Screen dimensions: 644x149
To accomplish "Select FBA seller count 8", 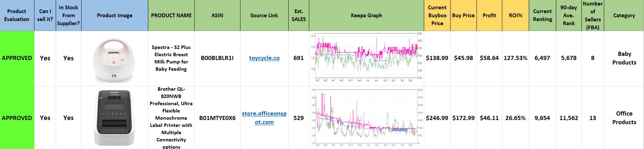I will tap(593, 58).
